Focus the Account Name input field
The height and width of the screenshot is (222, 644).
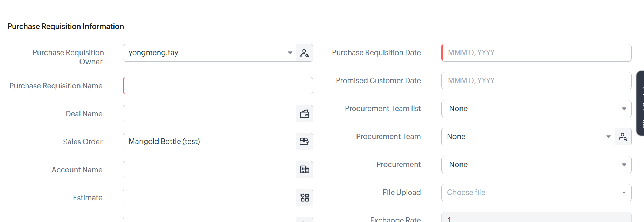point(209,170)
